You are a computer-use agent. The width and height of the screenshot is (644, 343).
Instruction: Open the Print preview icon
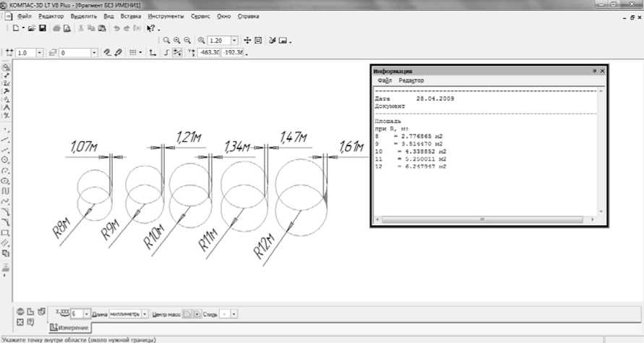[67, 28]
